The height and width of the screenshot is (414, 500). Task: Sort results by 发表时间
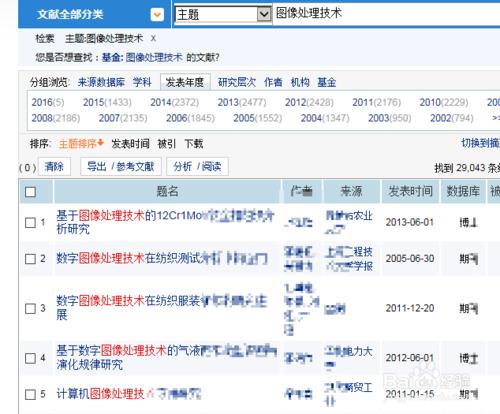[x=130, y=144]
